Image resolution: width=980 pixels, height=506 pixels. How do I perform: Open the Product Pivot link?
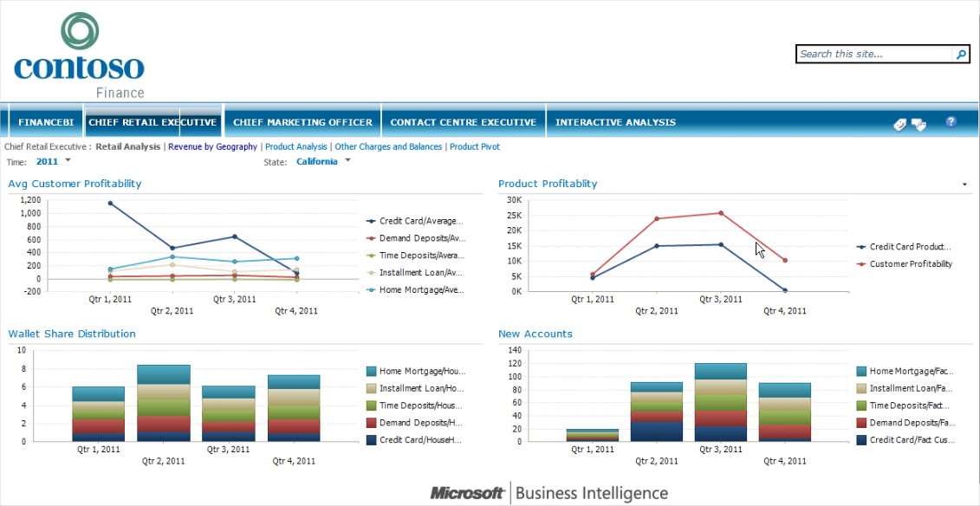(474, 147)
